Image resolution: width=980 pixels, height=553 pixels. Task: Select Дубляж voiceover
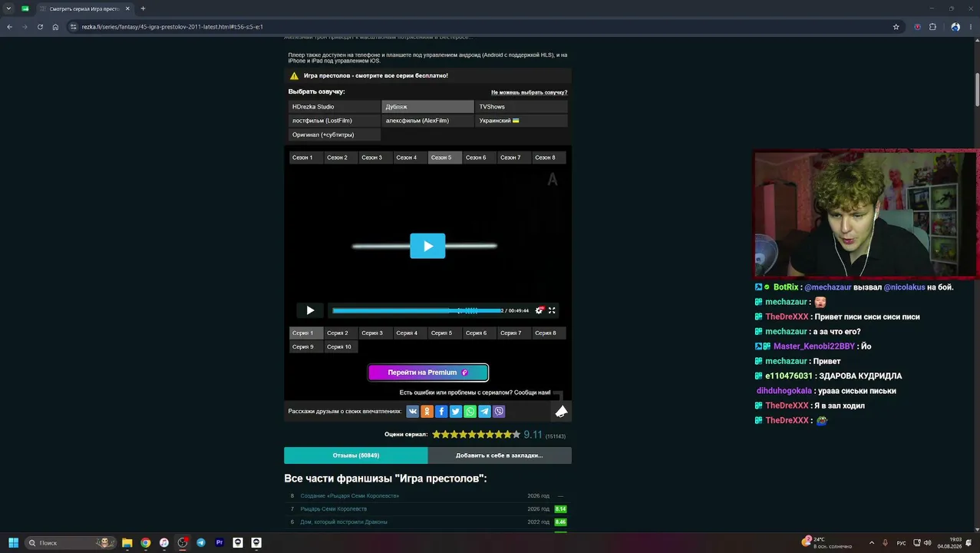coord(427,107)
